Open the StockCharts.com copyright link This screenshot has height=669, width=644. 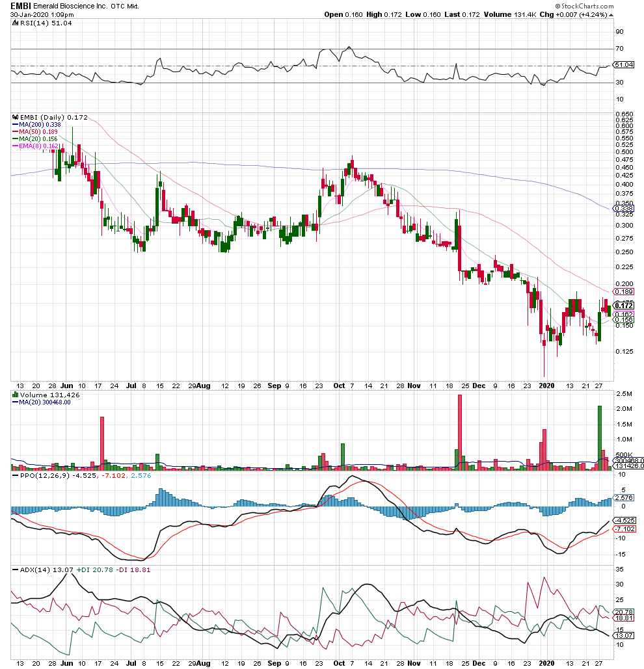click(584, 6)
